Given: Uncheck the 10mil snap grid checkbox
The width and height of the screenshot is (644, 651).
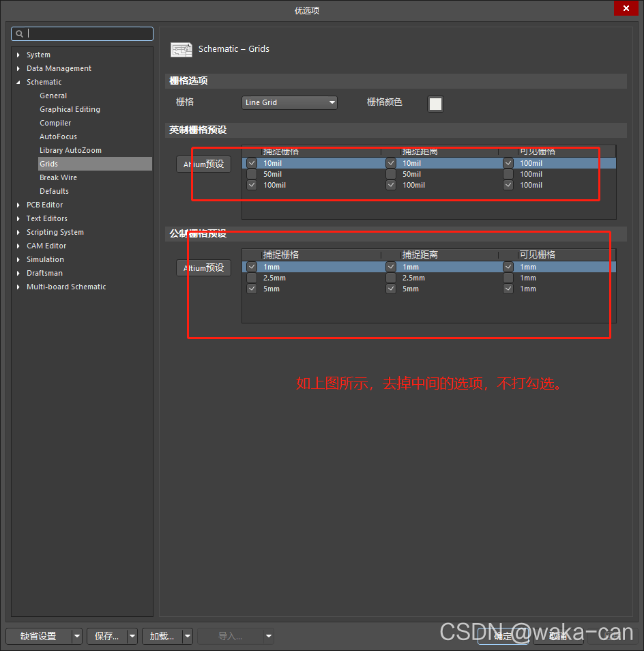Looking at the screenshot, I should (x=252, y=163).
